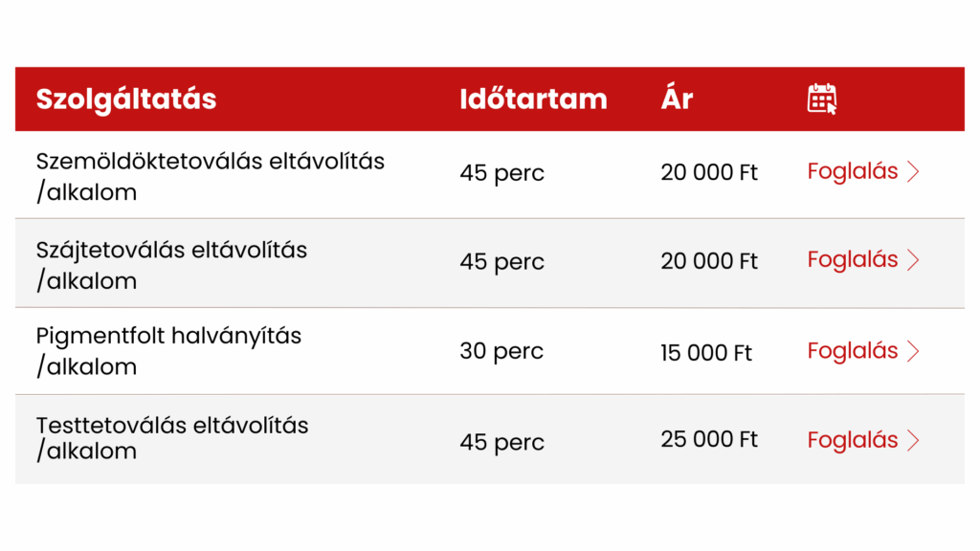Click chevron arrow in Testtetoválás row

click(x=913, y=440)
